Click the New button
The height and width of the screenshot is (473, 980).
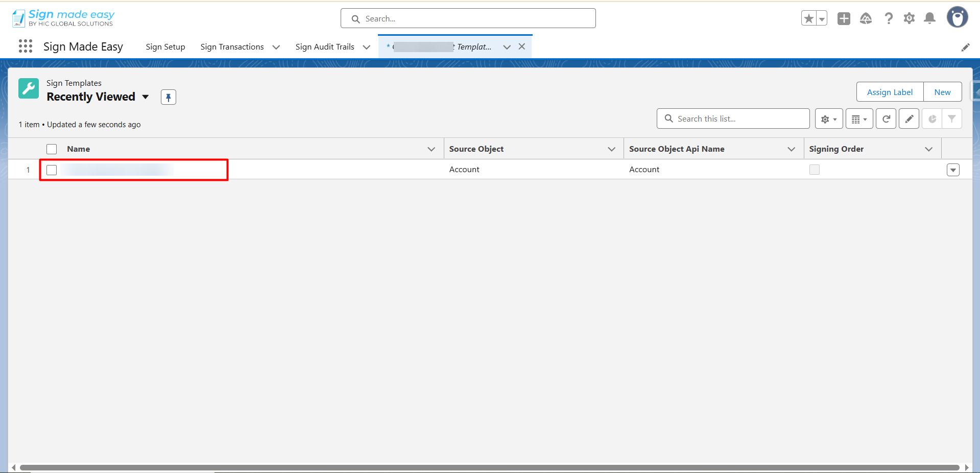942,92
